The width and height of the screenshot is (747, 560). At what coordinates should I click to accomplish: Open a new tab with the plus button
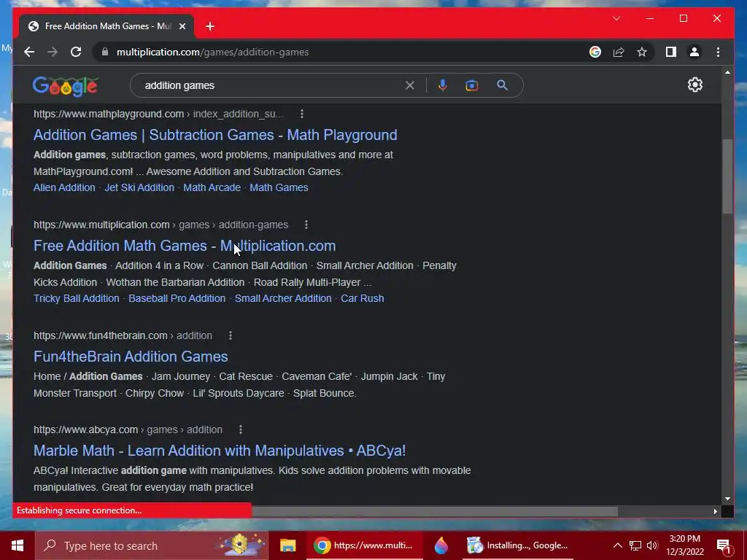(209, 26)
